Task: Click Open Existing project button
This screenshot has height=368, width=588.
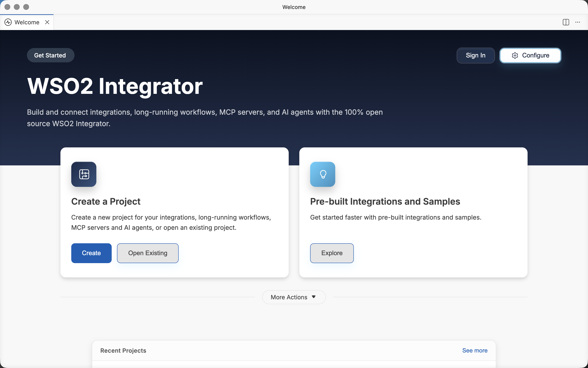Action: 148,253
